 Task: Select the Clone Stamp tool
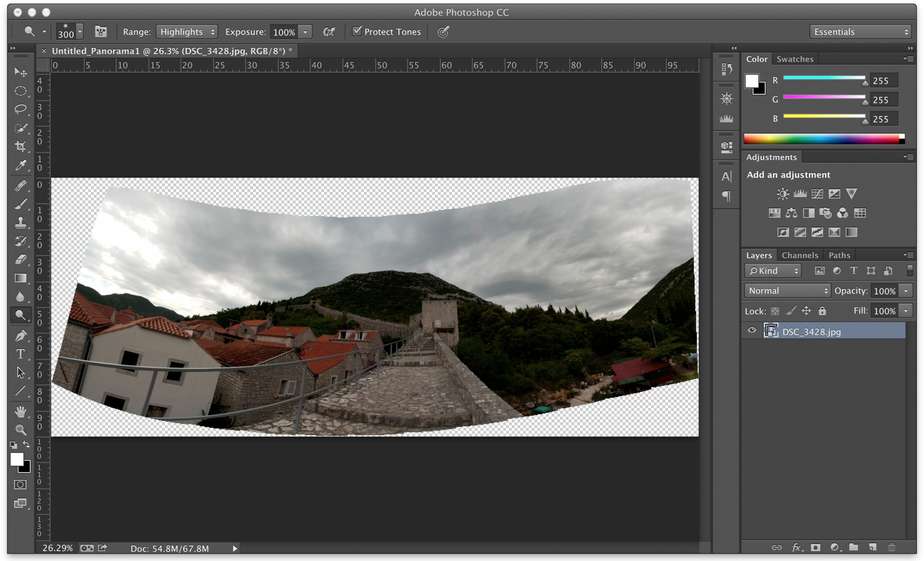tap(21, 222)
